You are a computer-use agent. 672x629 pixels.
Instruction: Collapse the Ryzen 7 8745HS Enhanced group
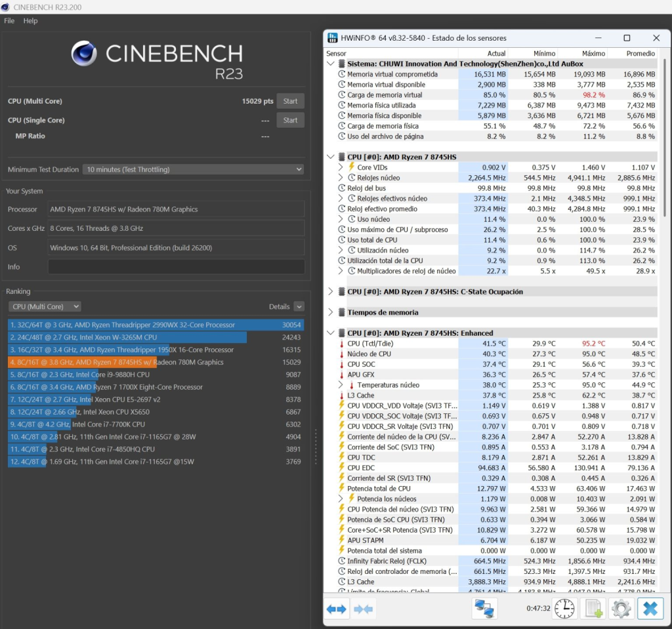click(331, 333)
